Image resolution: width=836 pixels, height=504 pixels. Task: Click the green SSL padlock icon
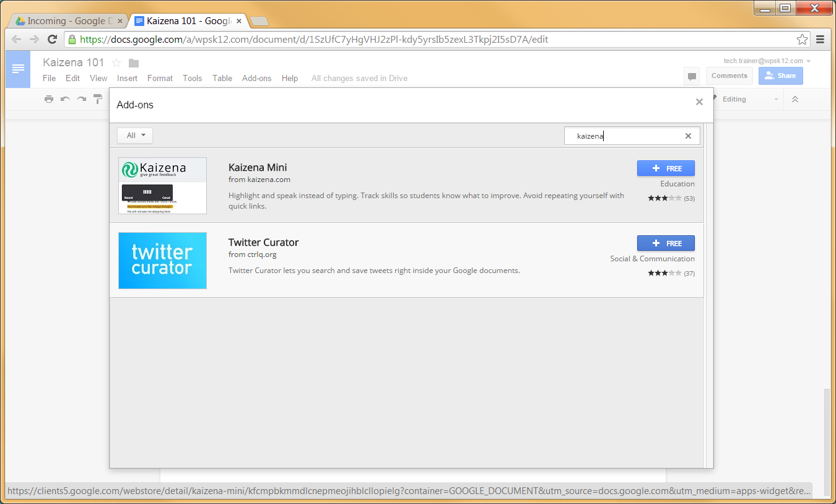72,40
